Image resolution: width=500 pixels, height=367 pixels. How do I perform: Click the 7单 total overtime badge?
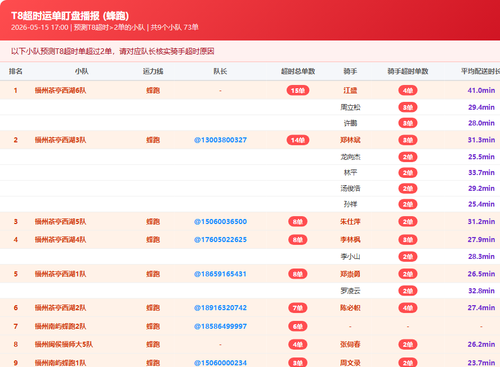(x=298, y=308)
